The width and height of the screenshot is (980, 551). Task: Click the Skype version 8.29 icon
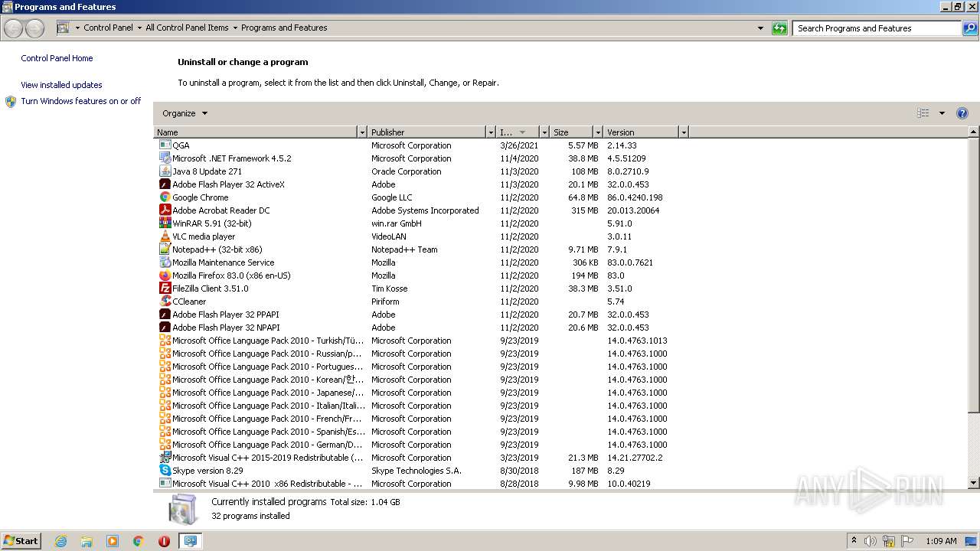pyautogui.click(x=165, y=471)
